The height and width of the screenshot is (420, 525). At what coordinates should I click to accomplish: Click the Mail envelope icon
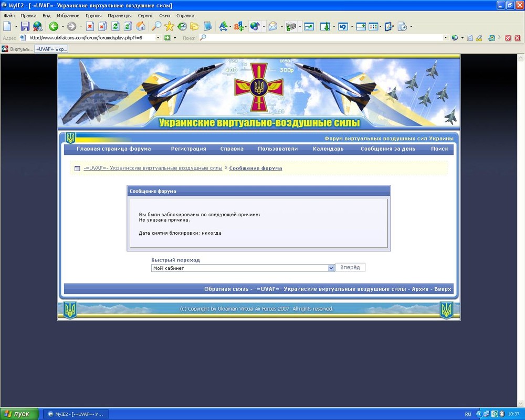(x=273, y=26)
